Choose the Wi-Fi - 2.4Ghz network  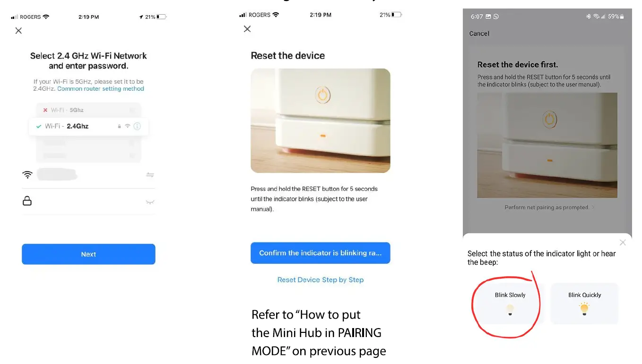(88, 126)
